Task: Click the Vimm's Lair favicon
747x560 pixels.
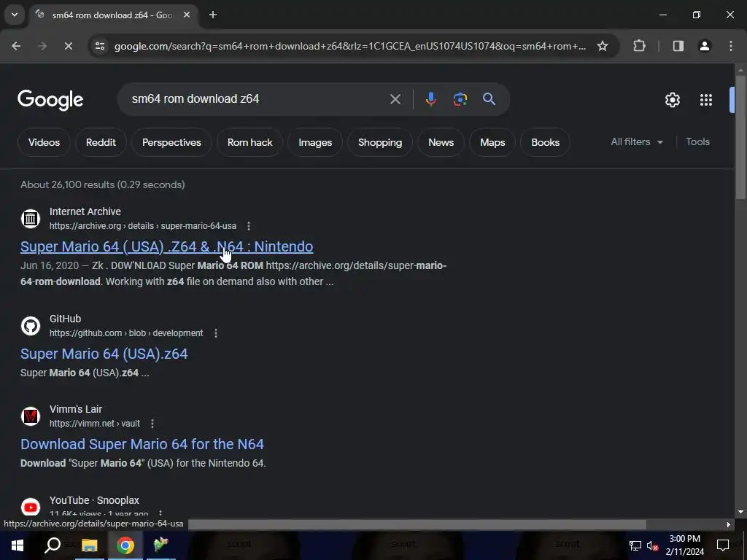Action: (x=31, y=416)
